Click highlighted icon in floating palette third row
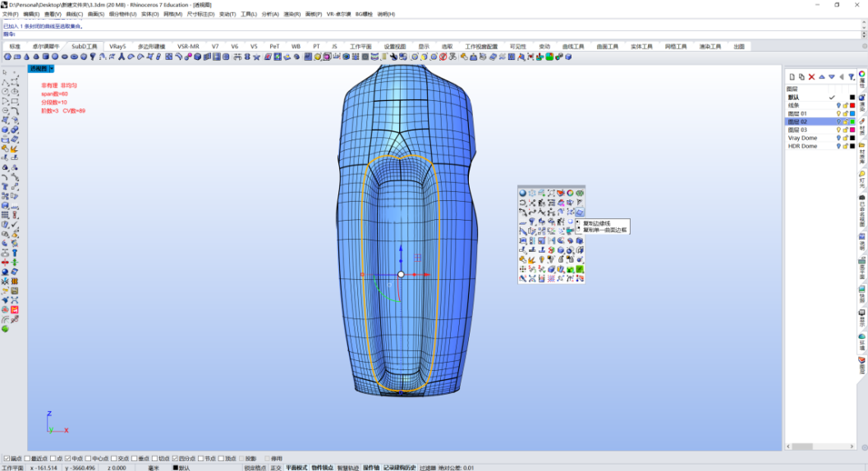The image size is (868, 471). pos(580,212)
